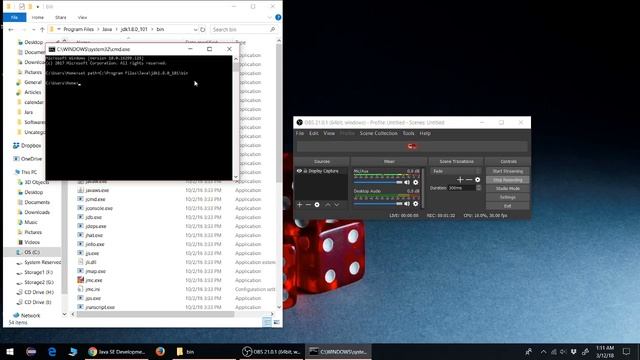Open Desktop Audio settings gear in OBS Mixer
640x360 pixels.
tap(416, 203)
